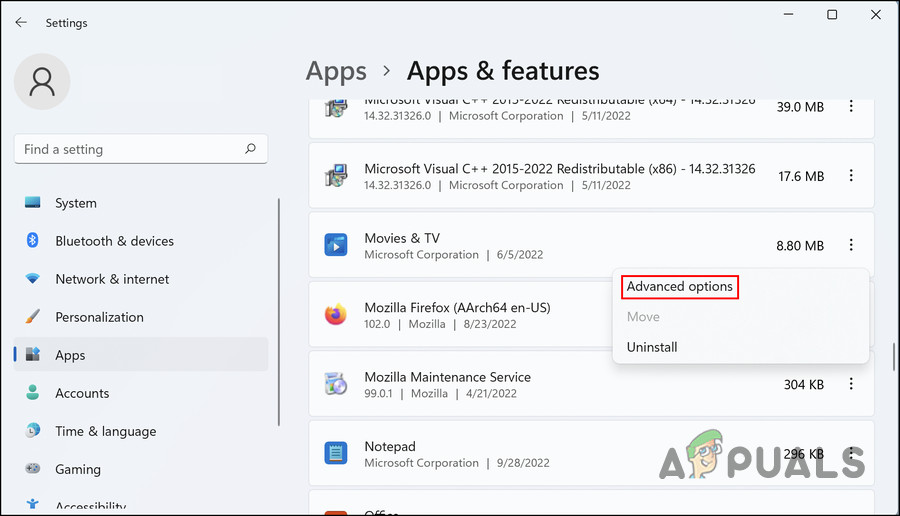Select the Accounts person icon
Image resolution: width=900 pixels, height=516 pixels.
33,393
